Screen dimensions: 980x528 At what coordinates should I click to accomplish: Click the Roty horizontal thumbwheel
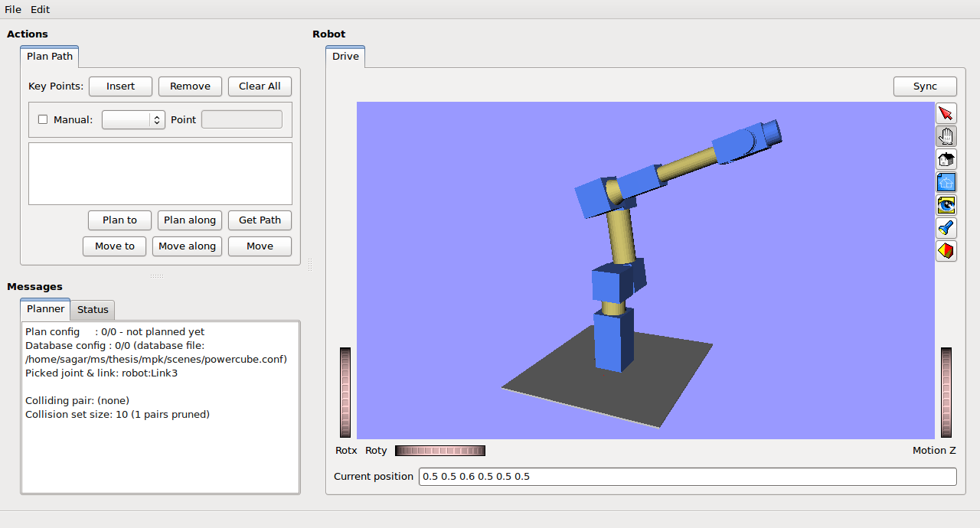[439, 451]
